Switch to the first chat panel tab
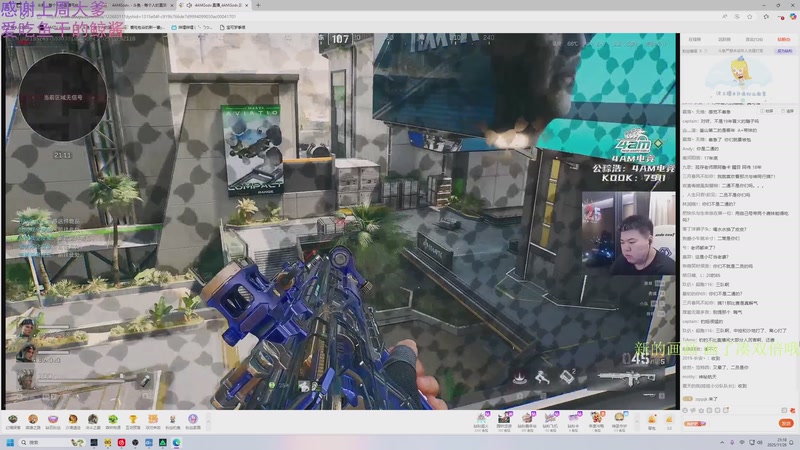The width and height of the screenshot is (800, 450). tap(694, 39)
